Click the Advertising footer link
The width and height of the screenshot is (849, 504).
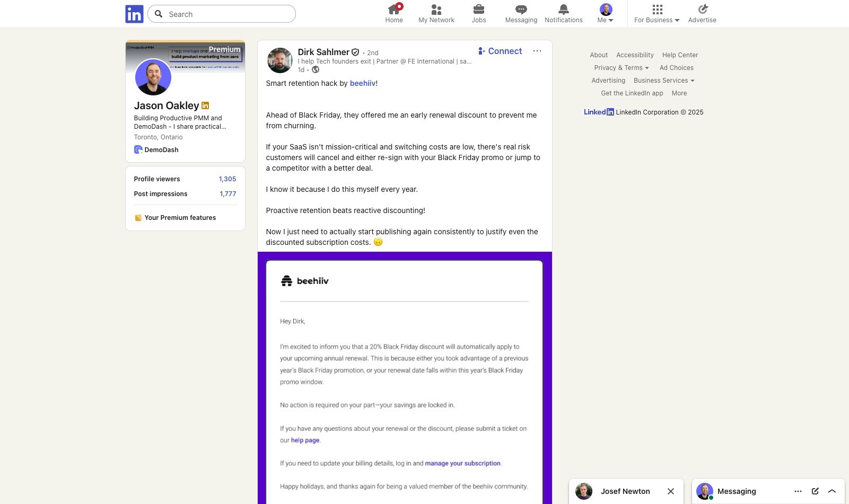click(608, 81)
